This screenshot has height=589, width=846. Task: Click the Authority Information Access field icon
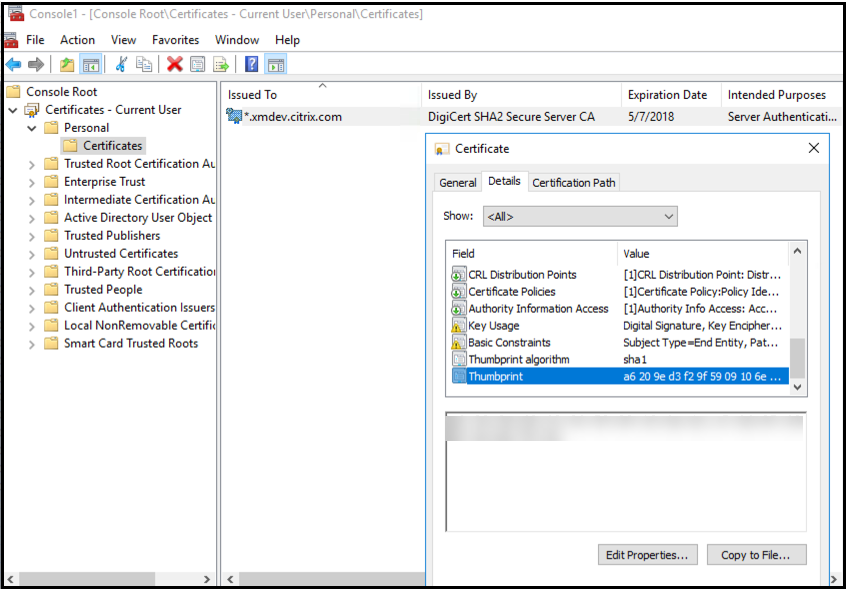tap(458, 309)
